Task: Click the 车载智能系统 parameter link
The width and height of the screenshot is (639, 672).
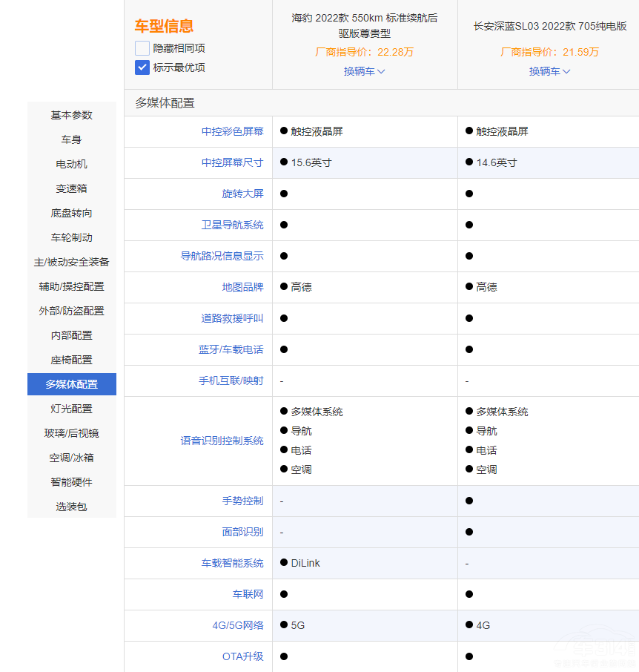Action: point(232,563)
